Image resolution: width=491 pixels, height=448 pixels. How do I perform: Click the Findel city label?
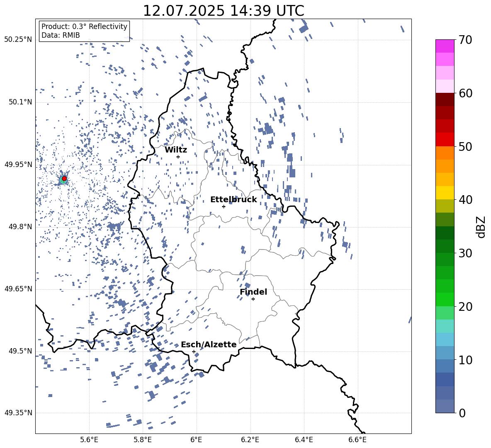[253, 292]
